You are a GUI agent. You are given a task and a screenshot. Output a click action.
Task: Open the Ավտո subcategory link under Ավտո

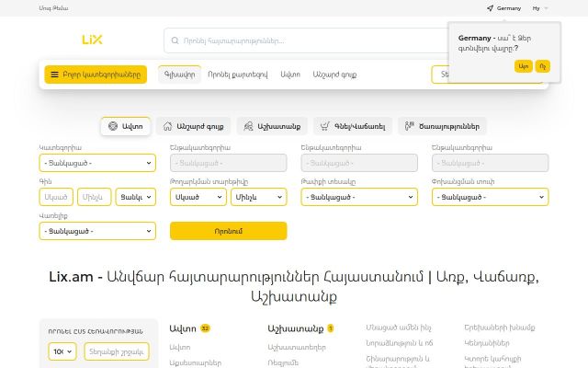point(180,348)
